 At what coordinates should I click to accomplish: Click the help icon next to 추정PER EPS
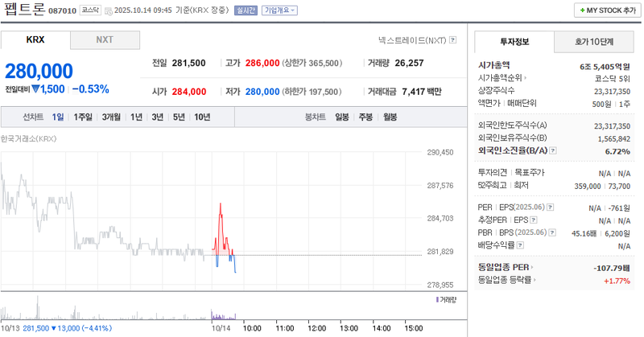click(532, 220)
